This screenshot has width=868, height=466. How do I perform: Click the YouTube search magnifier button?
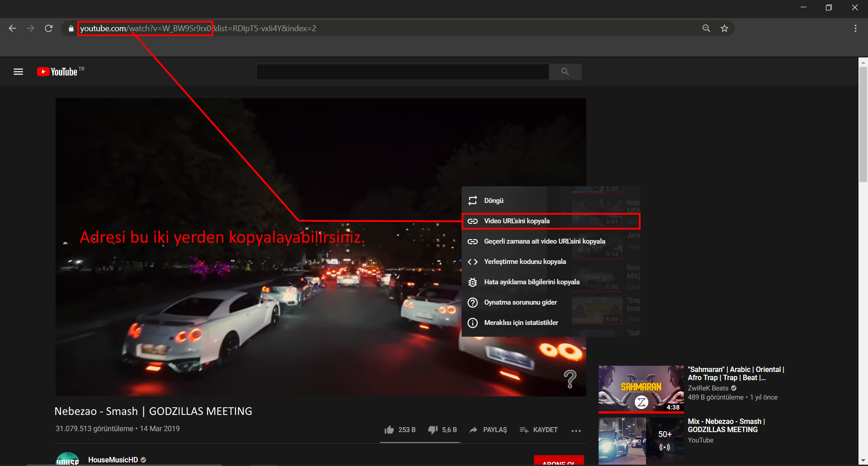[565, 71]
